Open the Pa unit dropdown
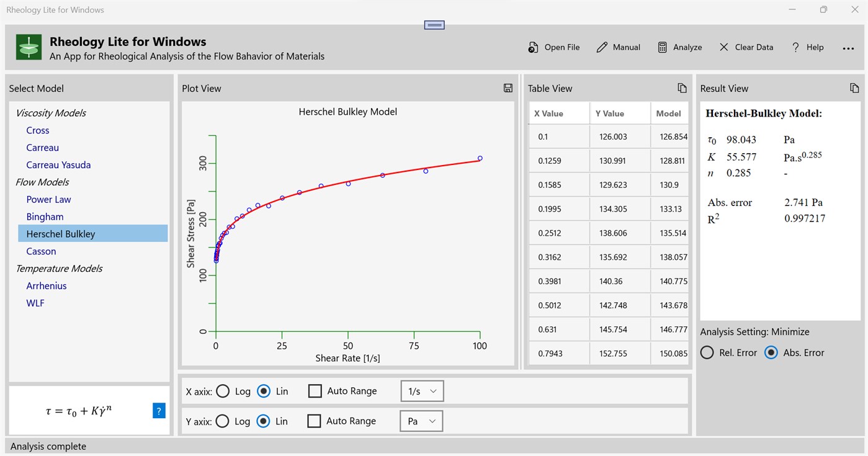This screenshot has height=456, width=868. point(421,421)
